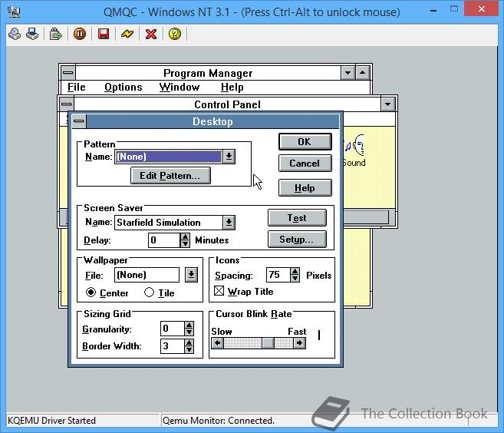This screenshot has width=504, height=433.
Task: Click the Qemu Monitor: Connected status text
Action: (219, 421)
